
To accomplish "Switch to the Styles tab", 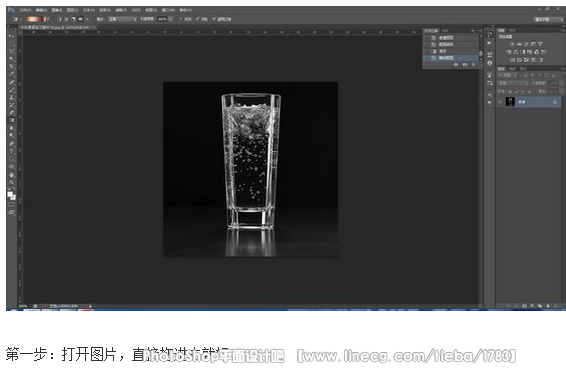I will [x=512, y=30].
